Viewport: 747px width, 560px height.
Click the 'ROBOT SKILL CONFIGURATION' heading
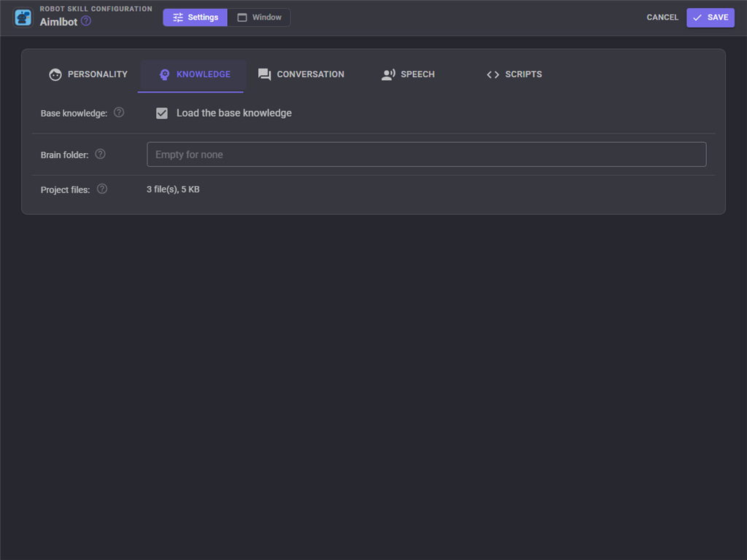coord(96,9)
